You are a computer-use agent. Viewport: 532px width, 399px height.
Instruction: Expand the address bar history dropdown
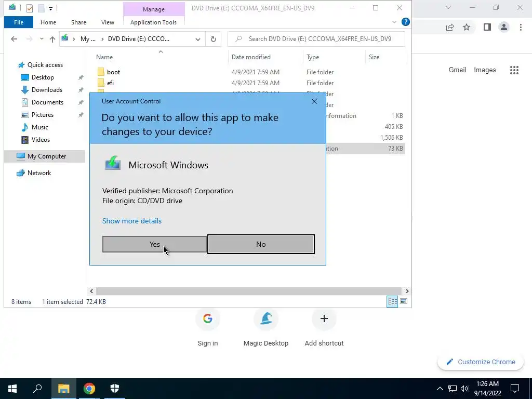(198, 39)
